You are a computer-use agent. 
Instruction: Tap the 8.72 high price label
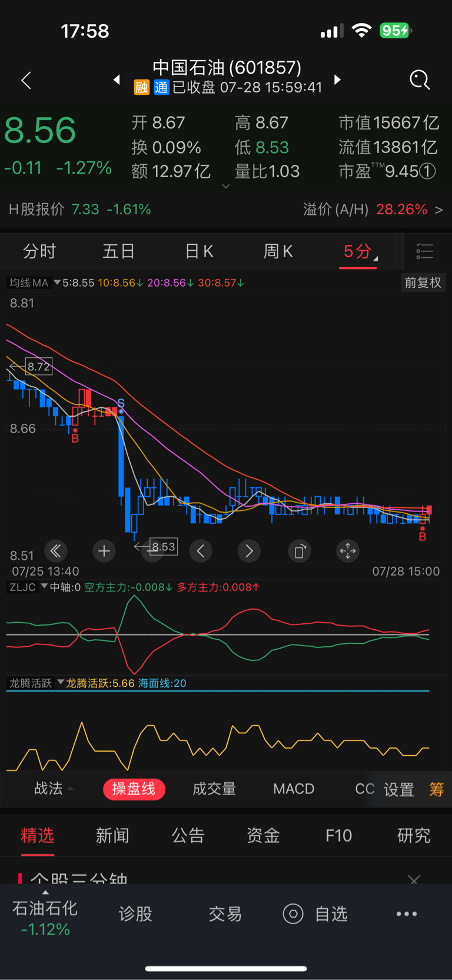39,367
